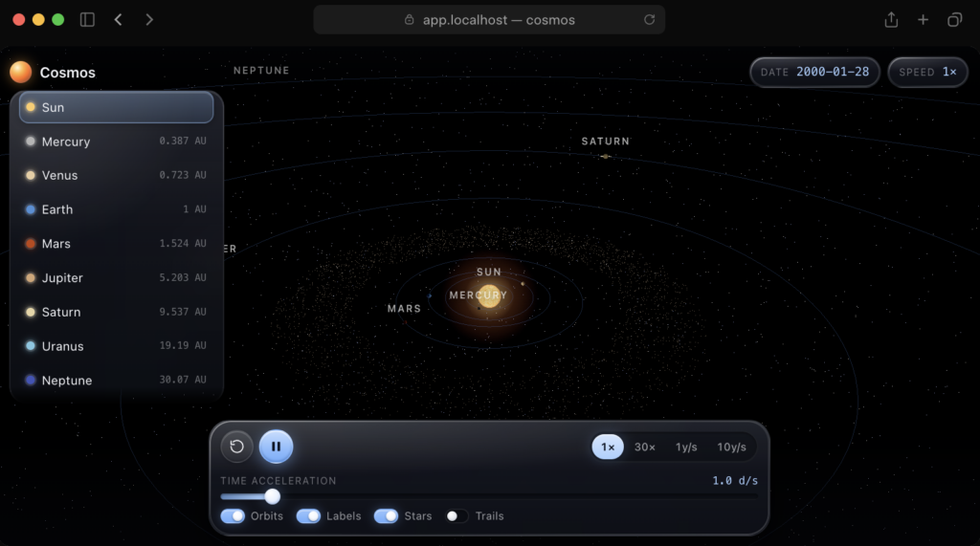This screenshot has width=980, height=546.
Task: Select the 10y/s speed preset
Action: click(x=731, y=447)
